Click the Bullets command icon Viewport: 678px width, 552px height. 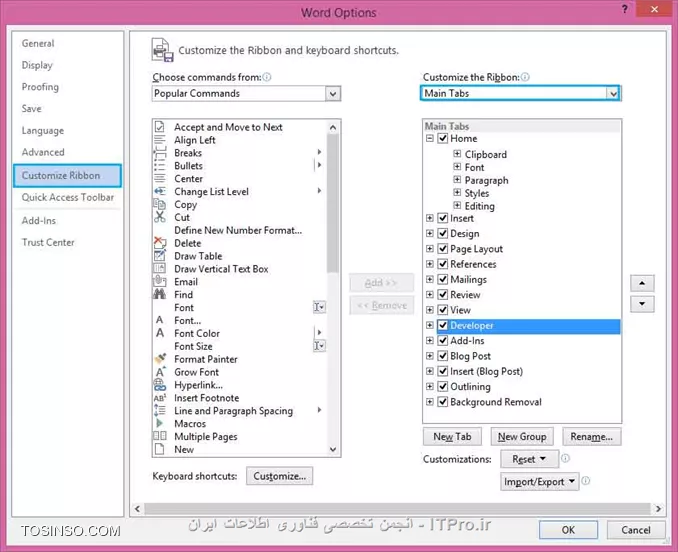click(x=160, y=166)
